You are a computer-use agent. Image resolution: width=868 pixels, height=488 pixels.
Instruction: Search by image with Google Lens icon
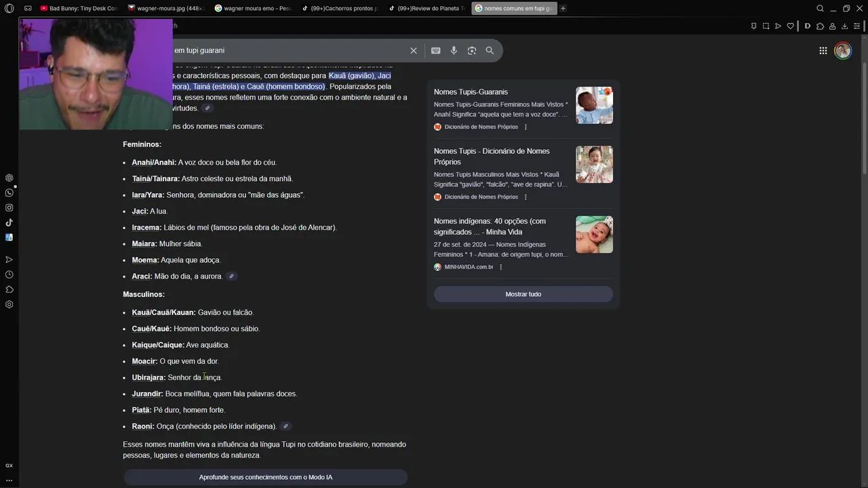click(x=471, y=50)
